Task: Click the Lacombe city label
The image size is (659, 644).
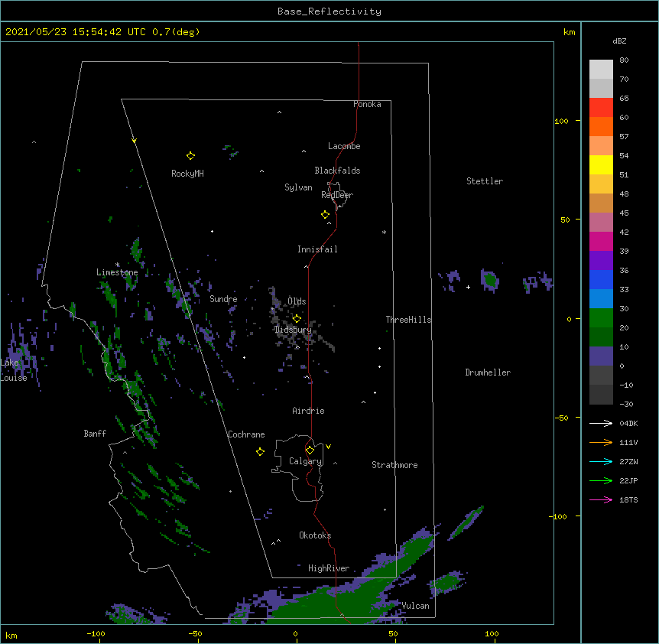Action: pyautogui.click(x=344, y=146)
